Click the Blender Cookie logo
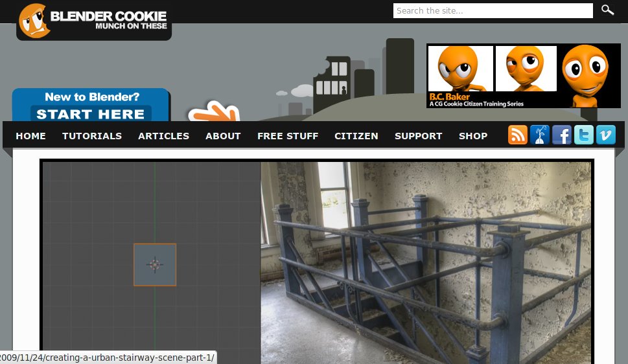The height and width of the screenshot is (364, 628). pyautogui.click(x=94, y=21)
